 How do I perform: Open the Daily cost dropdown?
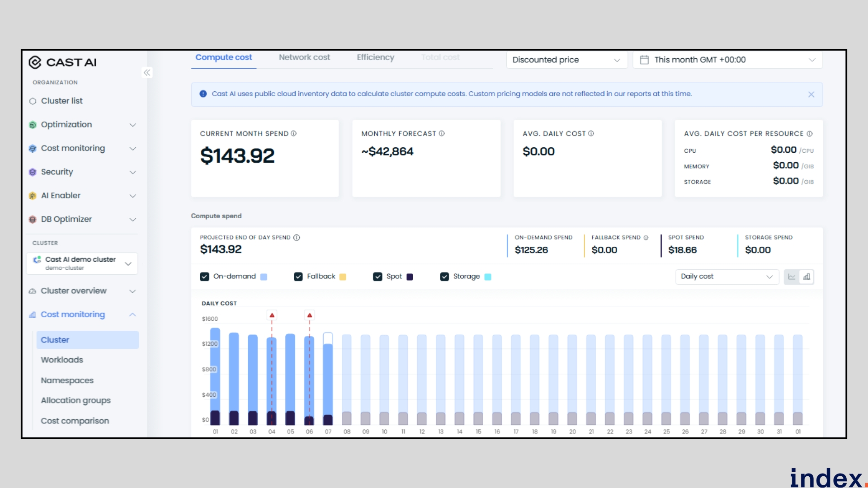coord(726,276)
